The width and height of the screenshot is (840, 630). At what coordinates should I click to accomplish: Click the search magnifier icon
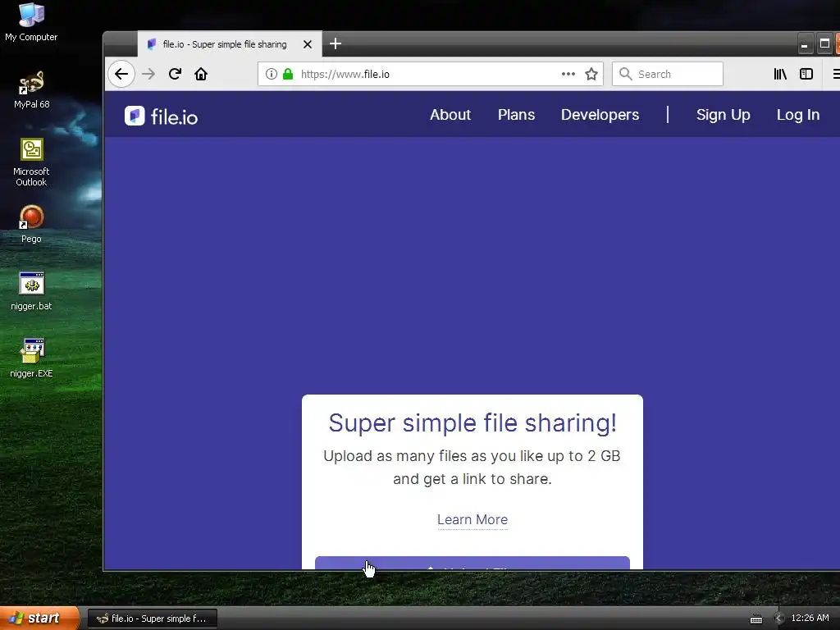(x=625, y=74)
